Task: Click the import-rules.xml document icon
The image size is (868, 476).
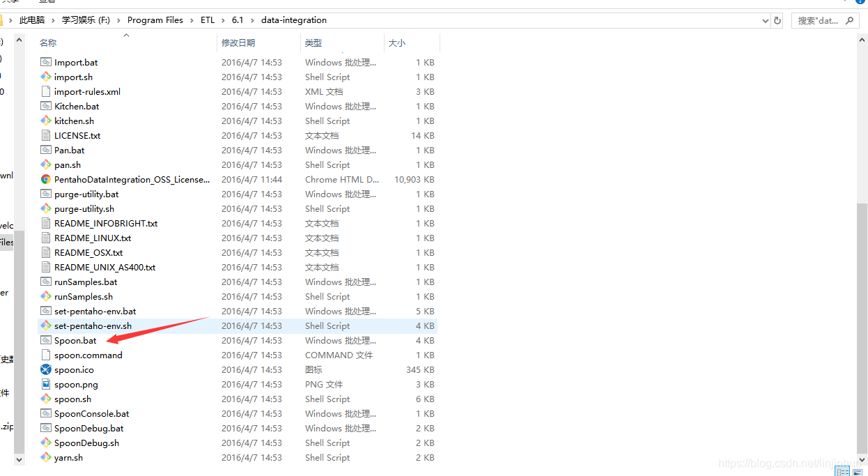Action: 46,91
